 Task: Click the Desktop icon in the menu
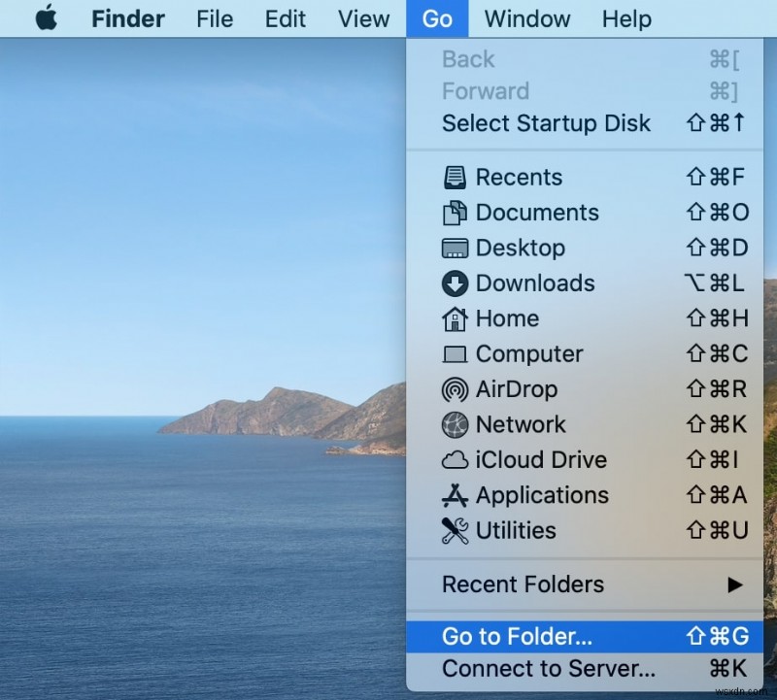455,248
